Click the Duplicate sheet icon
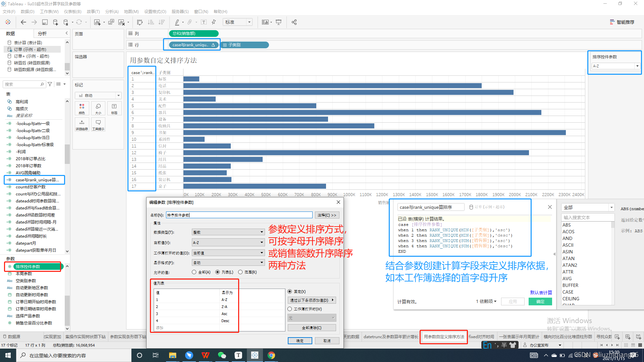Viewport: 644px width, 362px height. tap(111, 22)
